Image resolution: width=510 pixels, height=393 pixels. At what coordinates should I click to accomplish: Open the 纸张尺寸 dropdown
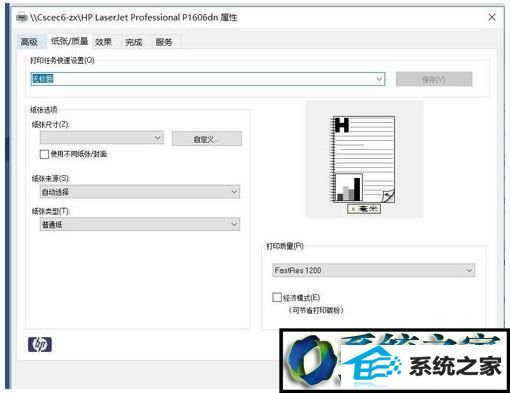pos(102,138)
